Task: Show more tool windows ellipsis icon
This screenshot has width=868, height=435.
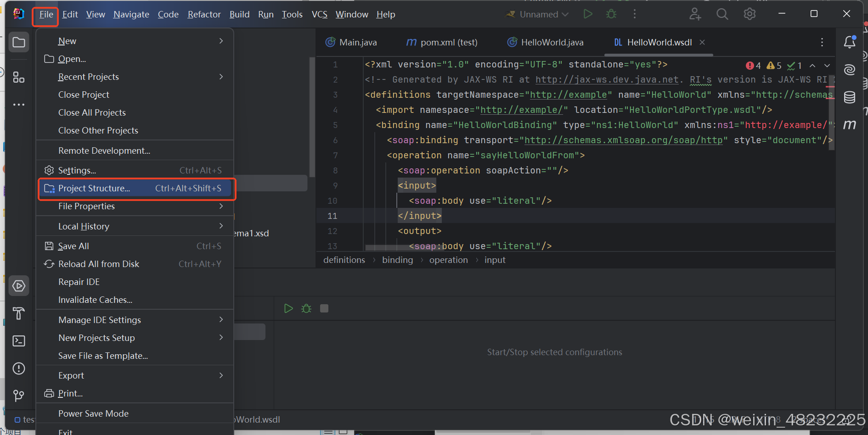Action: [19, 105]
